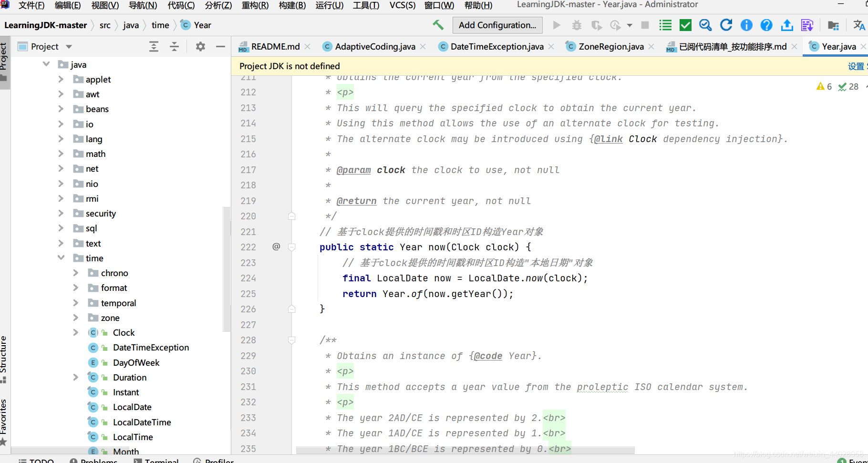
Task: Click the project structure folder icon
Action: [x=833, y=25]
